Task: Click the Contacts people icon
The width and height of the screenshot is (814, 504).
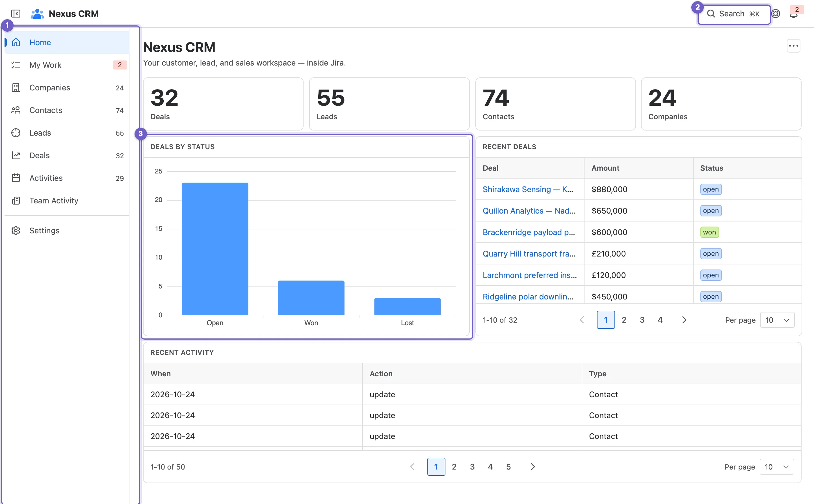Action: (16, 110)
